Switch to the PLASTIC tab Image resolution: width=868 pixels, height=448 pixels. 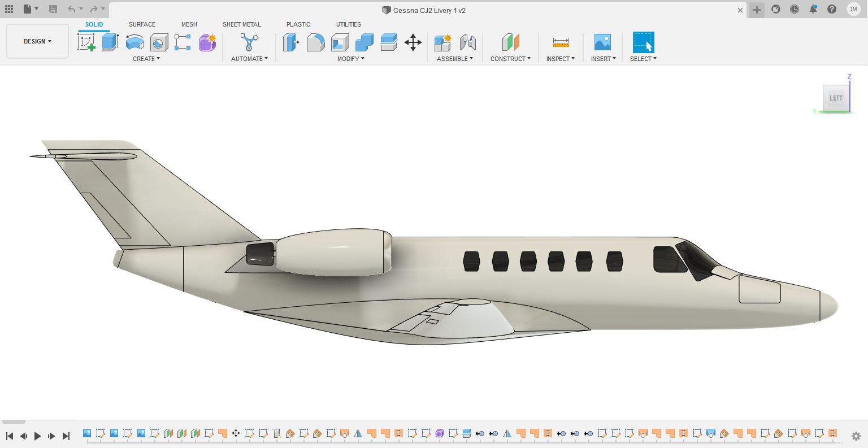(x=298, y=24)
